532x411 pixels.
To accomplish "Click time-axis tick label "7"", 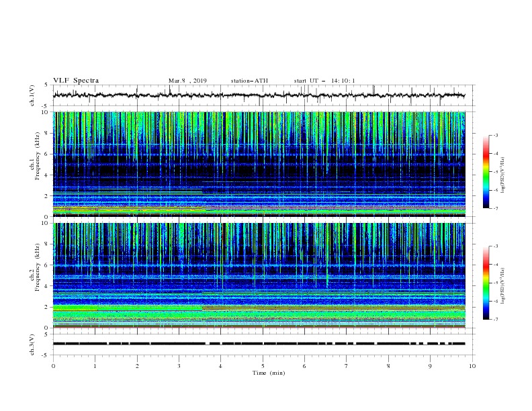I will coord(347,366).
